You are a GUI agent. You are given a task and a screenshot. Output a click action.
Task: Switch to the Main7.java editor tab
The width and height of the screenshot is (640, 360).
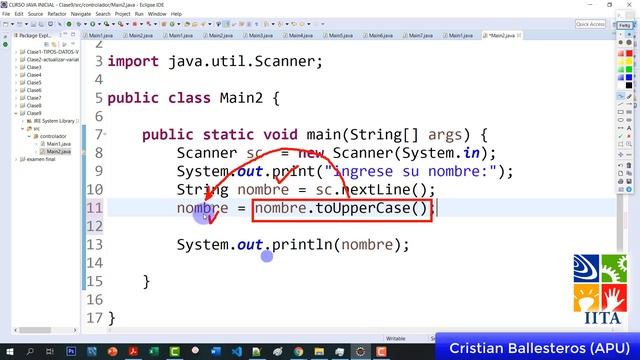[x=418, y=36]
